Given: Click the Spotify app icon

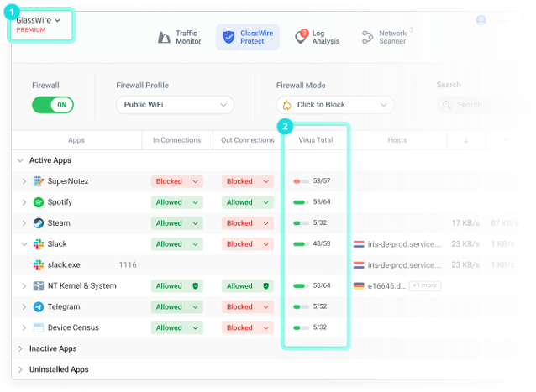Looking at the screenshot, I should (39, 202).
